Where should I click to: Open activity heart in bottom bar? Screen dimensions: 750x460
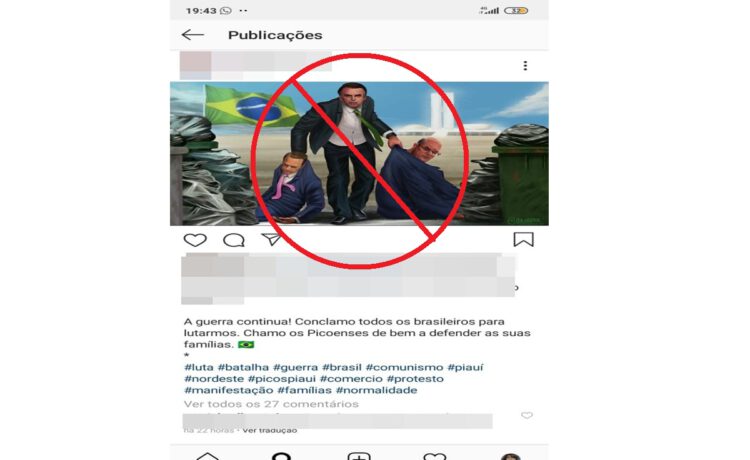click(435, 456)
